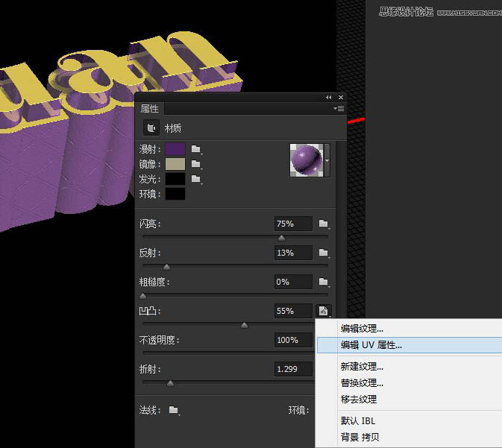
Task: Click the 材质 (material) heading text
Action: (x=173, y=128)
